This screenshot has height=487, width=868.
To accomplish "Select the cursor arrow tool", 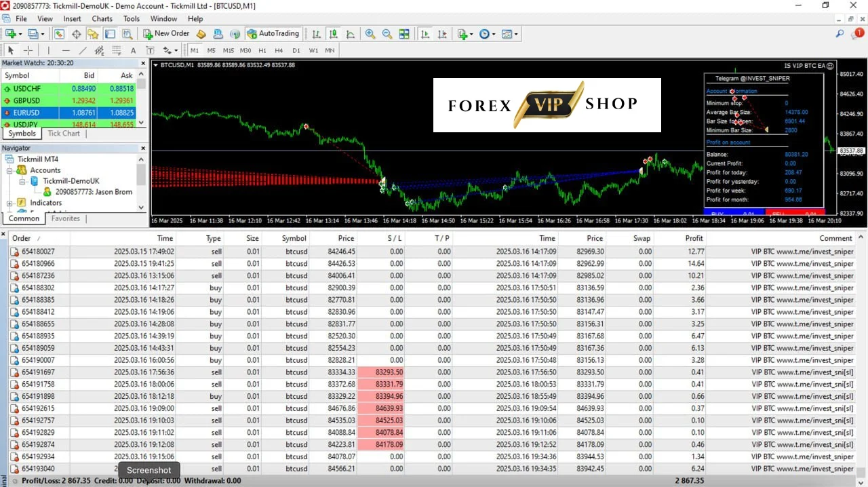I will pyautogui.click(x=11, y=50).
